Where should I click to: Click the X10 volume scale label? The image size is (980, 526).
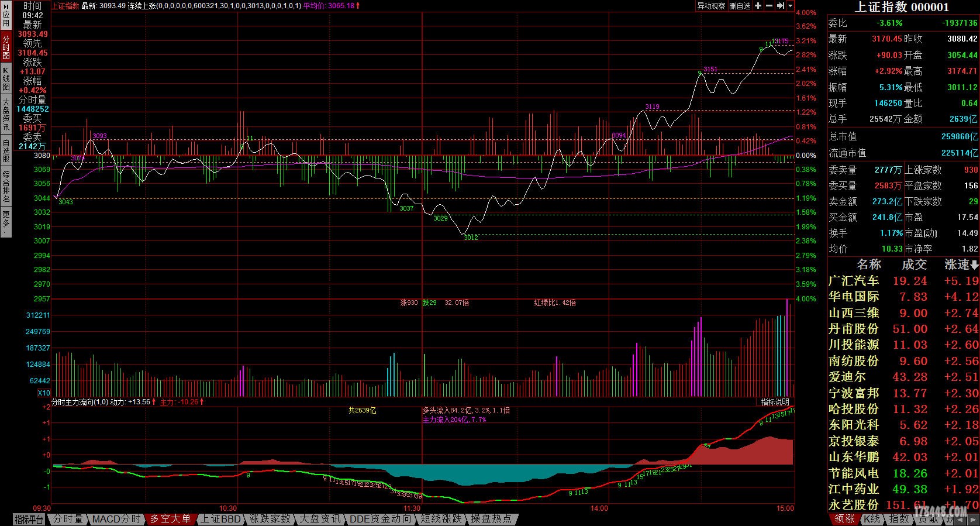[44, 393]
